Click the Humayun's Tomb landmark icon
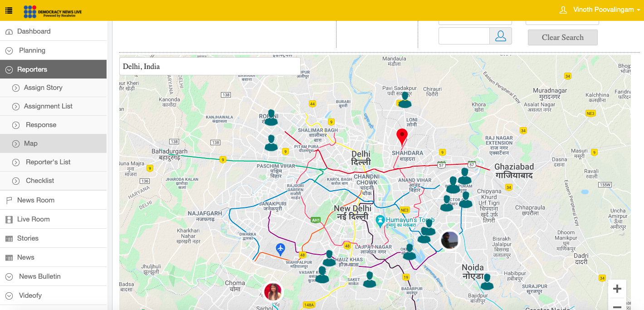 coord(381,221)
